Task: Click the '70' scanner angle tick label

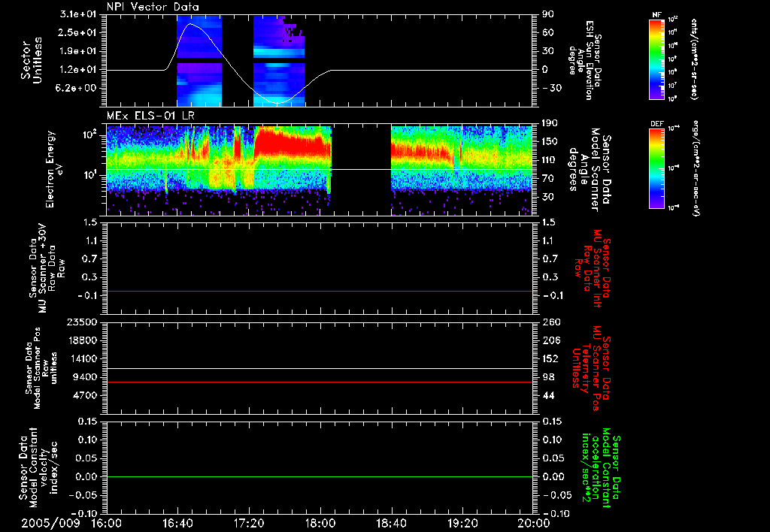Action: tap(548, 179)
